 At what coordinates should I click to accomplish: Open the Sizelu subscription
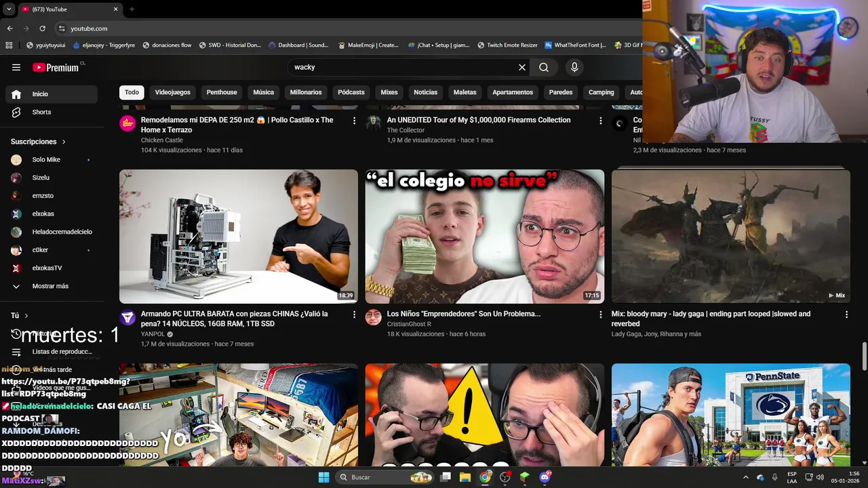pos(52,178)
